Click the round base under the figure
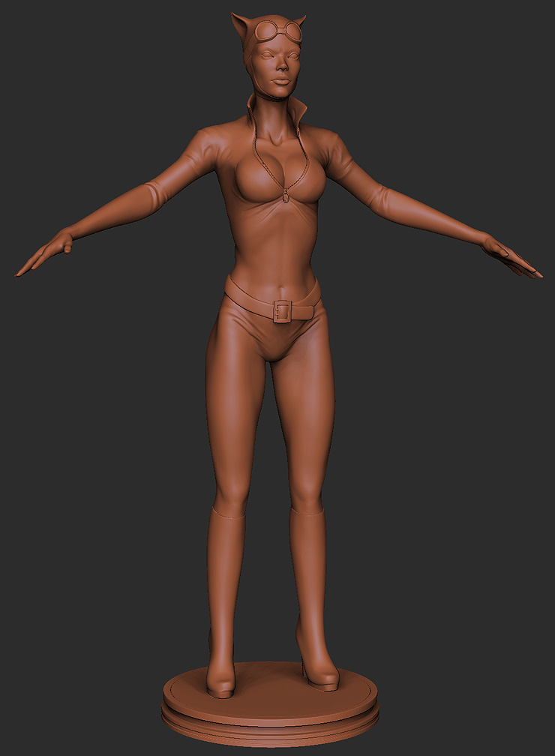 pos(270,704)
